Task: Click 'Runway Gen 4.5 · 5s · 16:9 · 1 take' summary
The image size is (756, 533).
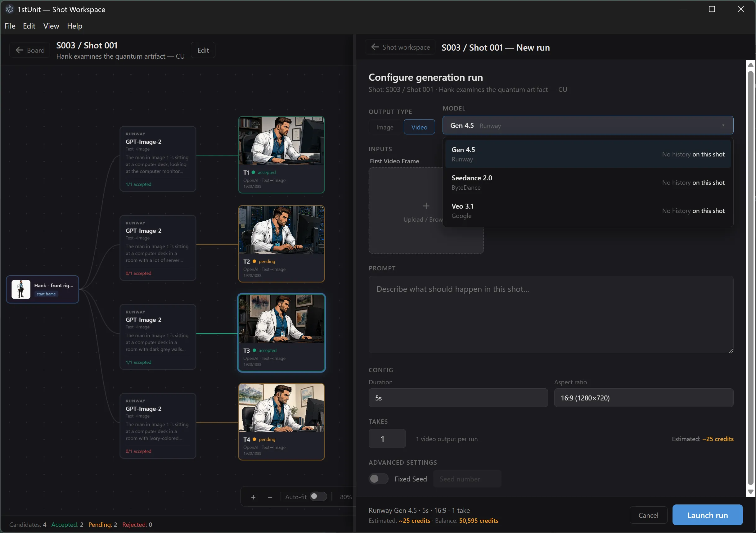Action: (419, 510)
